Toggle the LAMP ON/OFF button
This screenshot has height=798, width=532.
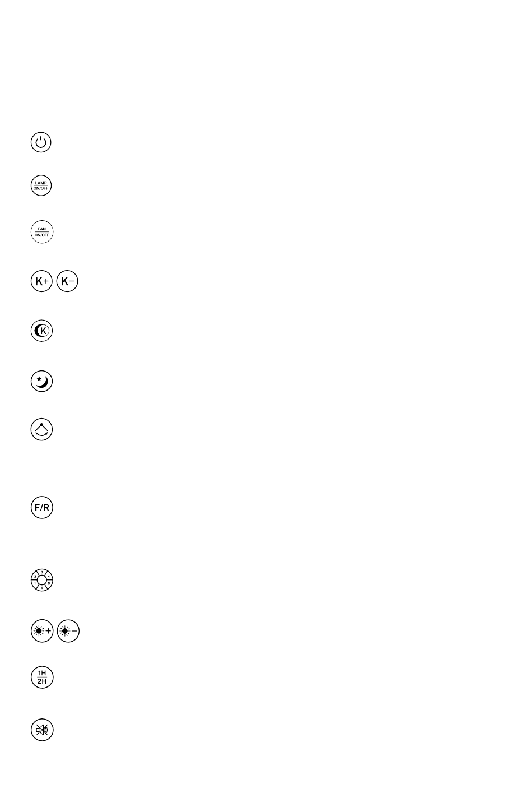click(41, 185)
